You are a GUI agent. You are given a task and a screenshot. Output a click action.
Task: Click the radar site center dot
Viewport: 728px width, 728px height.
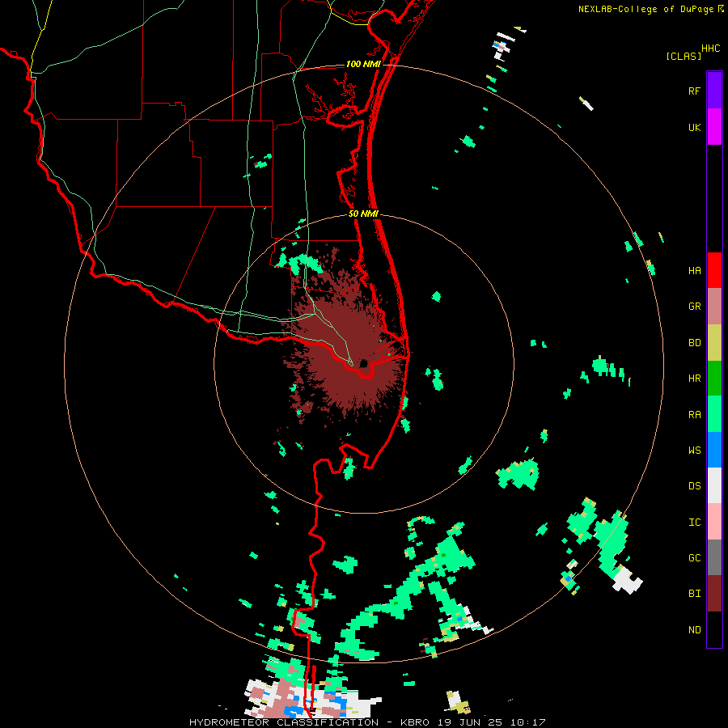tap(363, 363)
